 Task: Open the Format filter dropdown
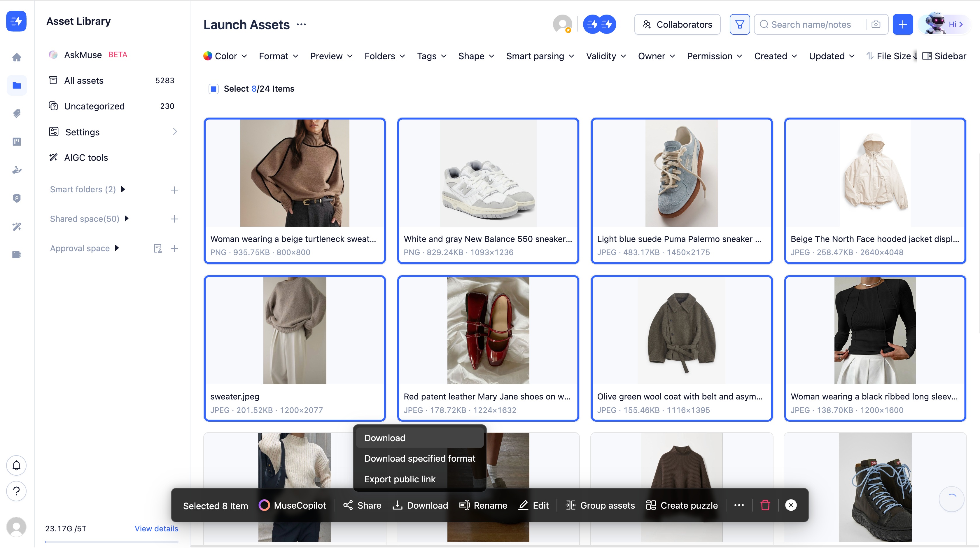click(x=278, y=56)
